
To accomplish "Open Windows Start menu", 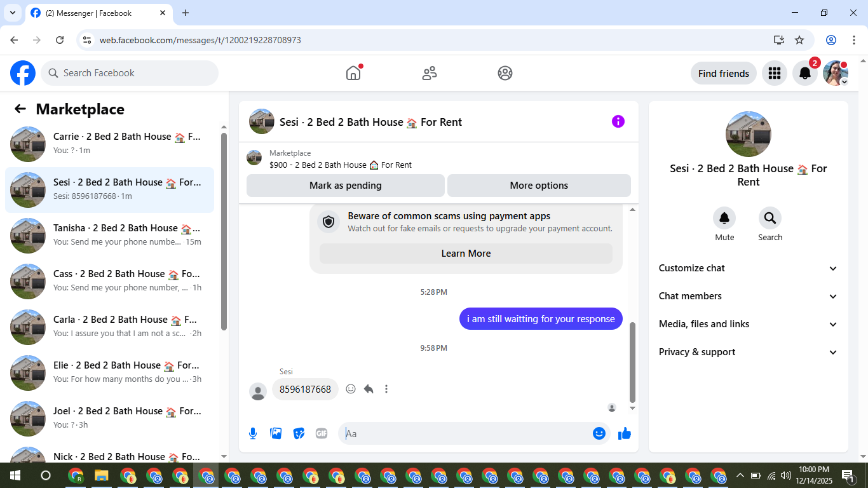I will coord(15,475).
